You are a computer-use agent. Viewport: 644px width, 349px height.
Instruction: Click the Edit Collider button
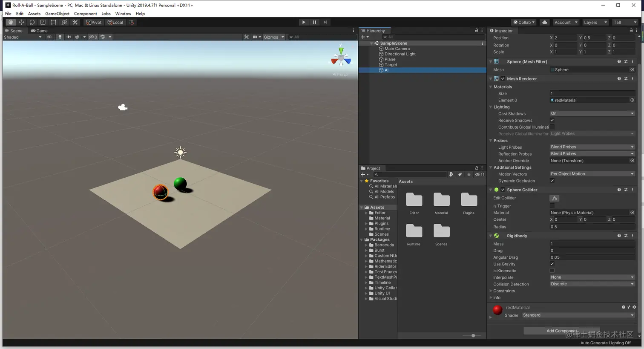coord(555,198)
